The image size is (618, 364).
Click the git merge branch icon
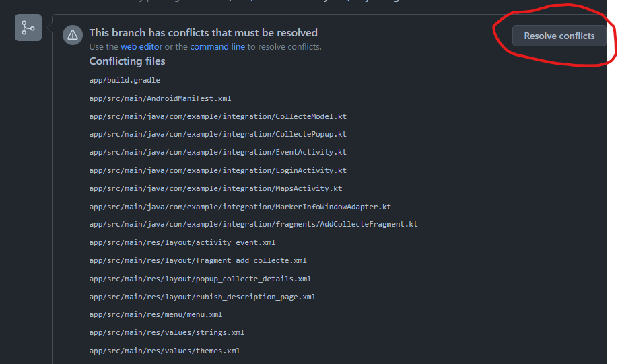click(x=28, y=28)
